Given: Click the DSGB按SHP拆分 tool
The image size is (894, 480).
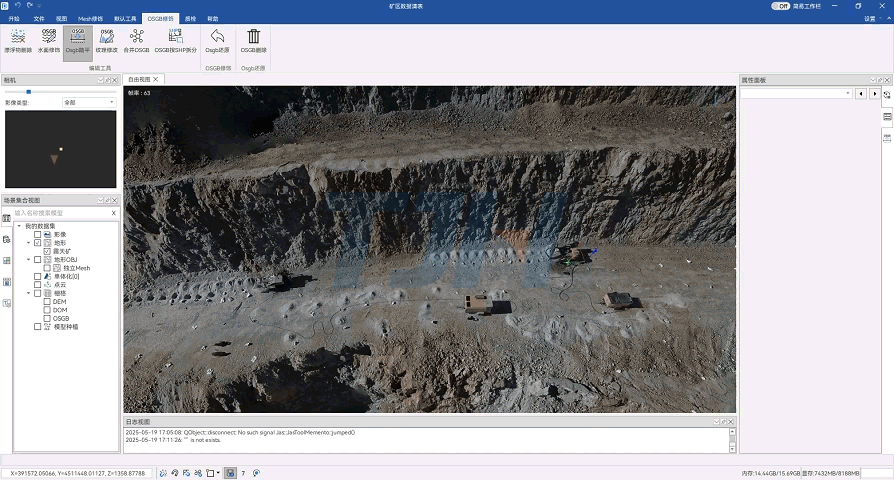Looking at the screenshot, I should 175,39.
